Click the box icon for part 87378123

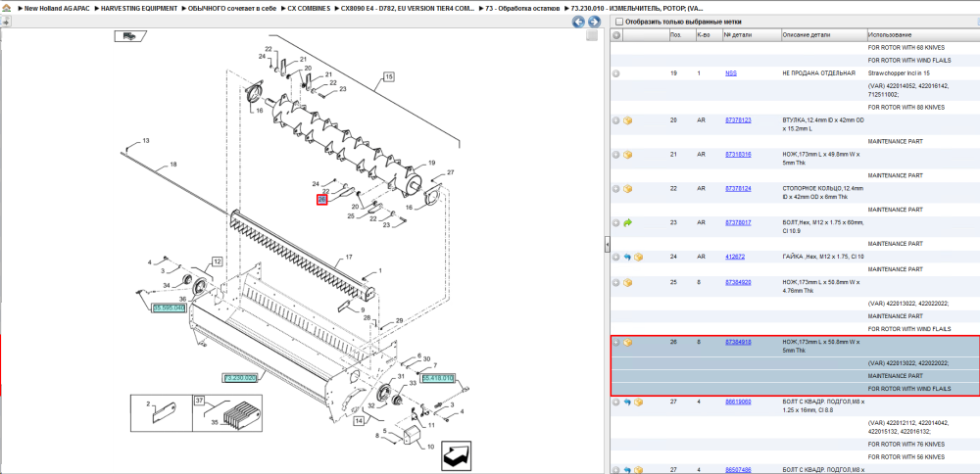(x=627, y=120)
